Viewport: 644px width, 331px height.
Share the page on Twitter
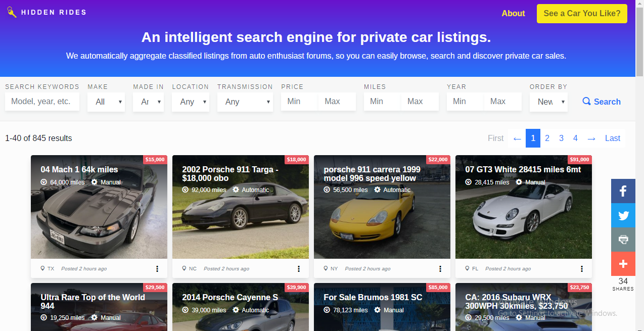pos(623,215)
